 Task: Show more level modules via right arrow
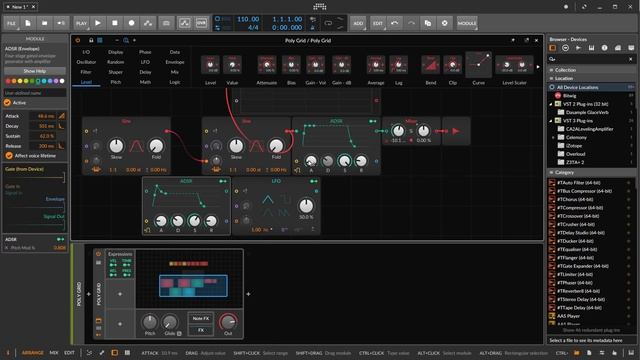tap(538, 67)
